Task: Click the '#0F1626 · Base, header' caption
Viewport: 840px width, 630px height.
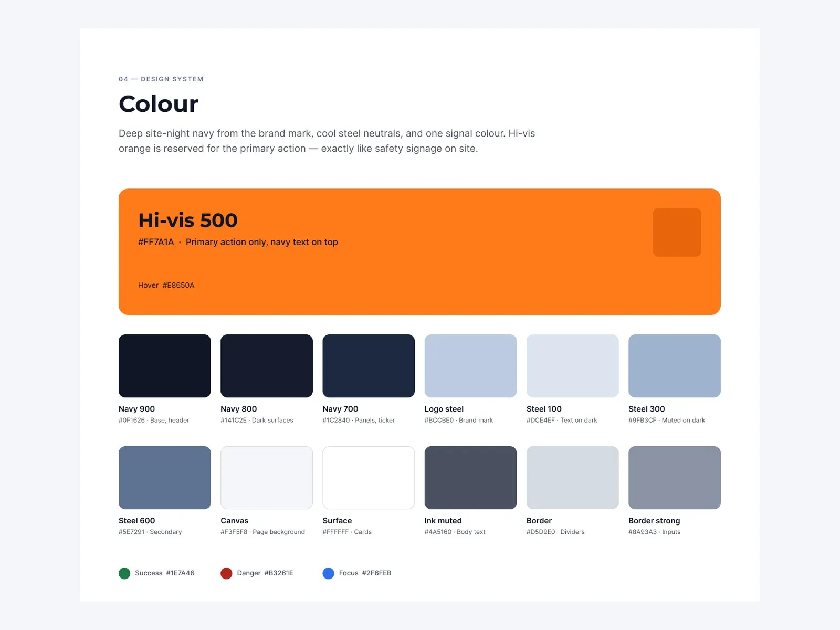Action: tap(154, 420)
